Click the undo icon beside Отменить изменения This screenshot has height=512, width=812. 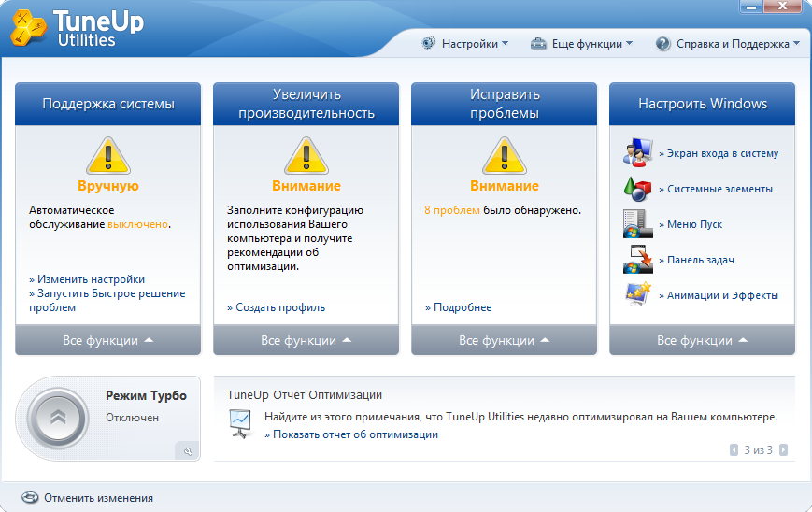click(30, 497)
